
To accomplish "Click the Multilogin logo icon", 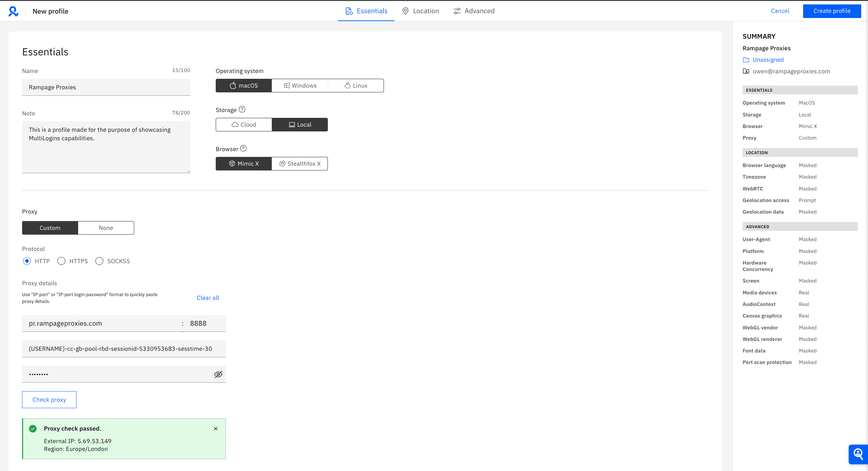I will (x=13, y=11).
